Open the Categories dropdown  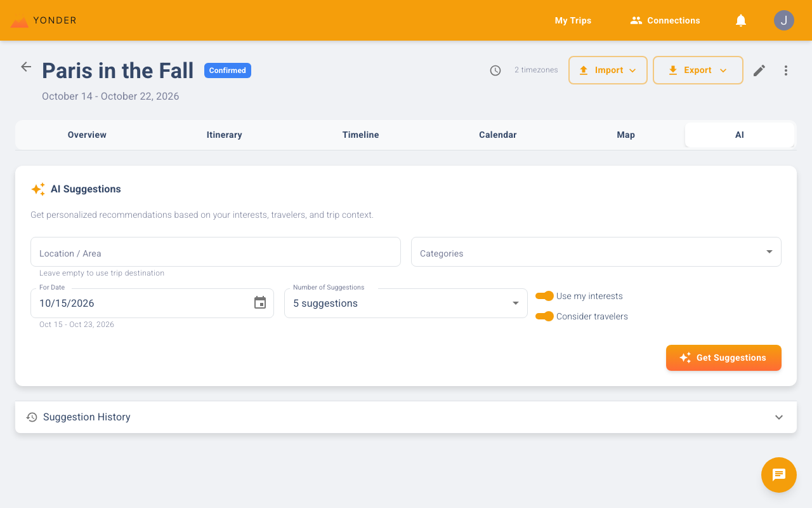click(x=596, y=252)
